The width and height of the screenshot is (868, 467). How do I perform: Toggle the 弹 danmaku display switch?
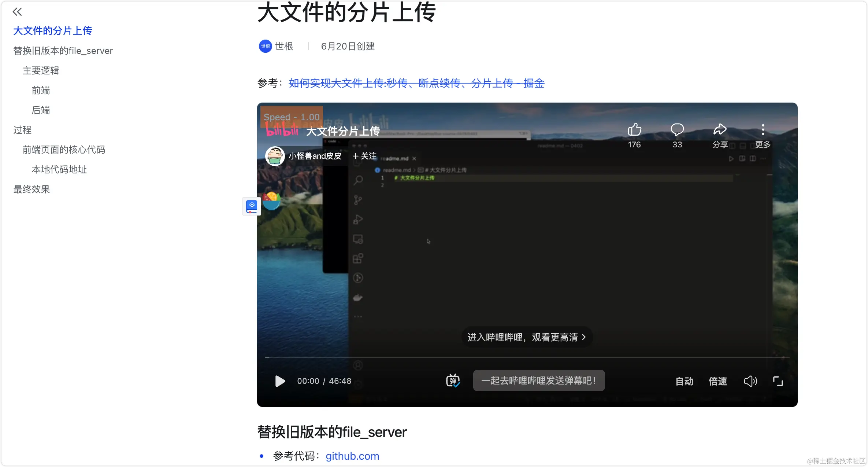(x=453, y=380)
